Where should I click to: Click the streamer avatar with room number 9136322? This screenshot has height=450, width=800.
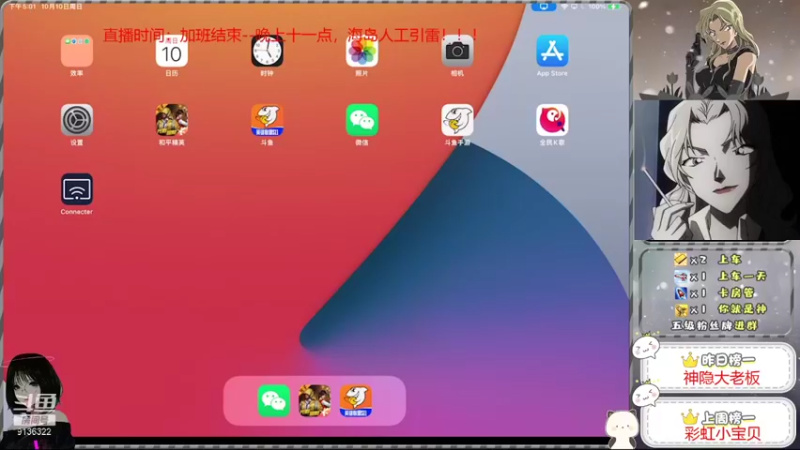(34, 401)
